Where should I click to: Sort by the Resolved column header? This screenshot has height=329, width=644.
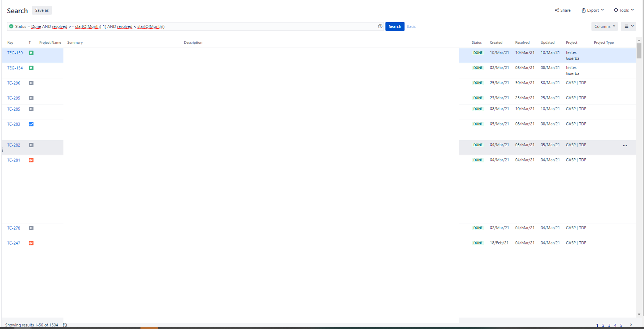tap(522, 42)
